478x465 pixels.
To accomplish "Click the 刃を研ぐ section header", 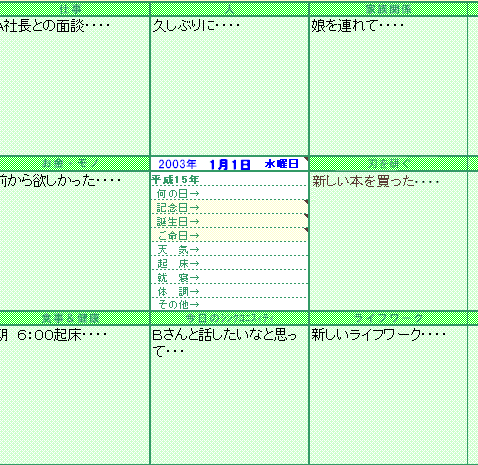I will pyautogui.click(x=388, y=164).
